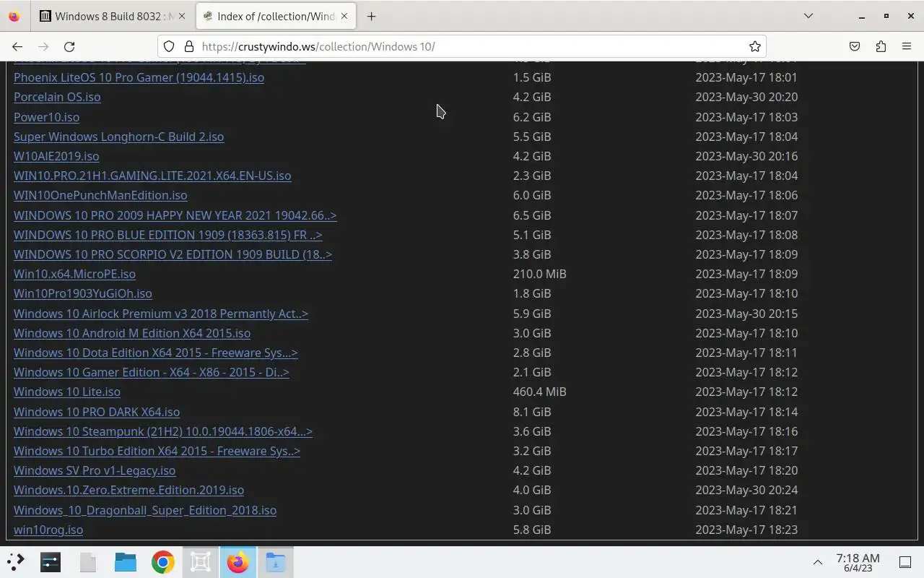Open the application launcher on taskbar

15,561
